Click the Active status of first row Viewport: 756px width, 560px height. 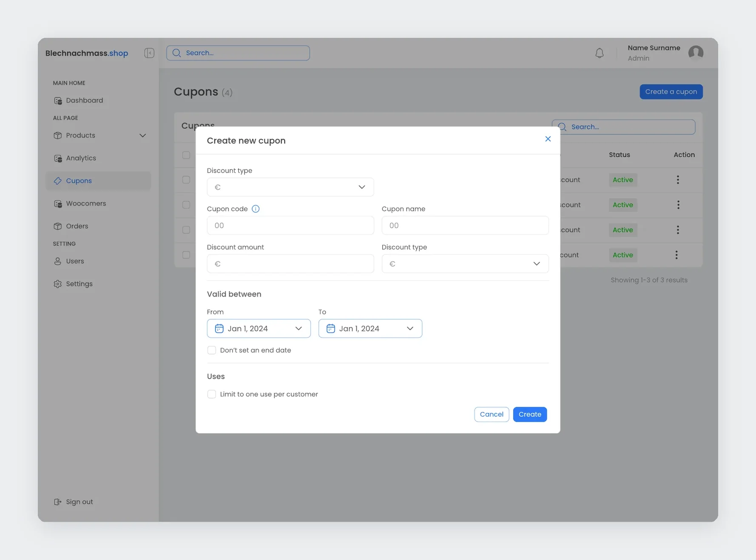point(622,180)
